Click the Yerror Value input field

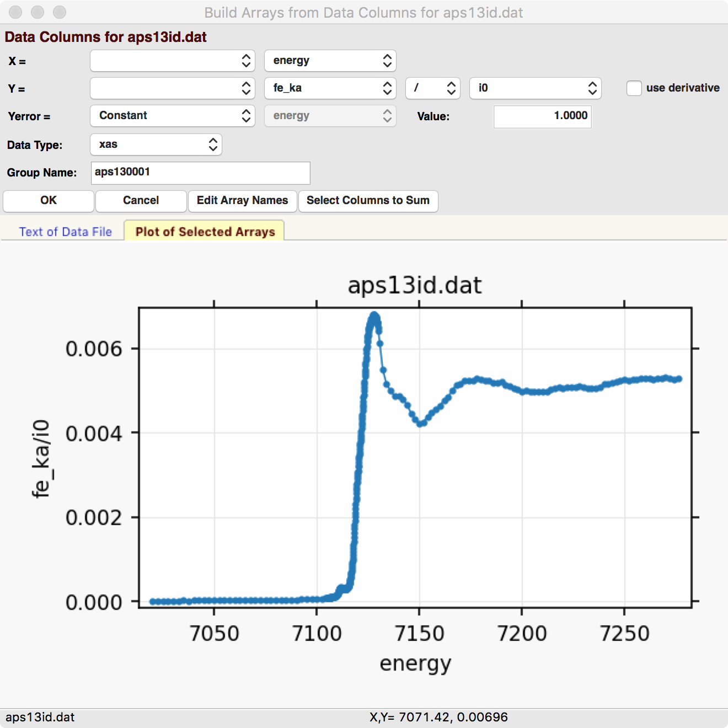[542, 116]
